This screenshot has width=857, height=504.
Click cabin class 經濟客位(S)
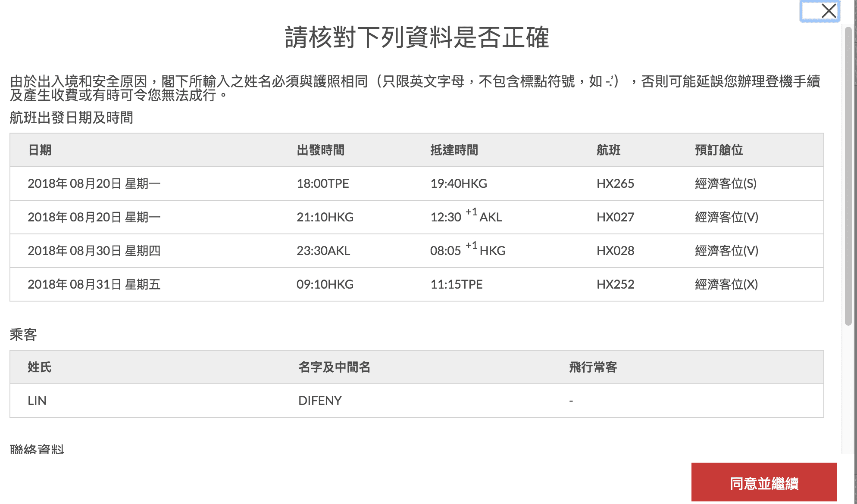pyautogui.click(x=726, y=184)
